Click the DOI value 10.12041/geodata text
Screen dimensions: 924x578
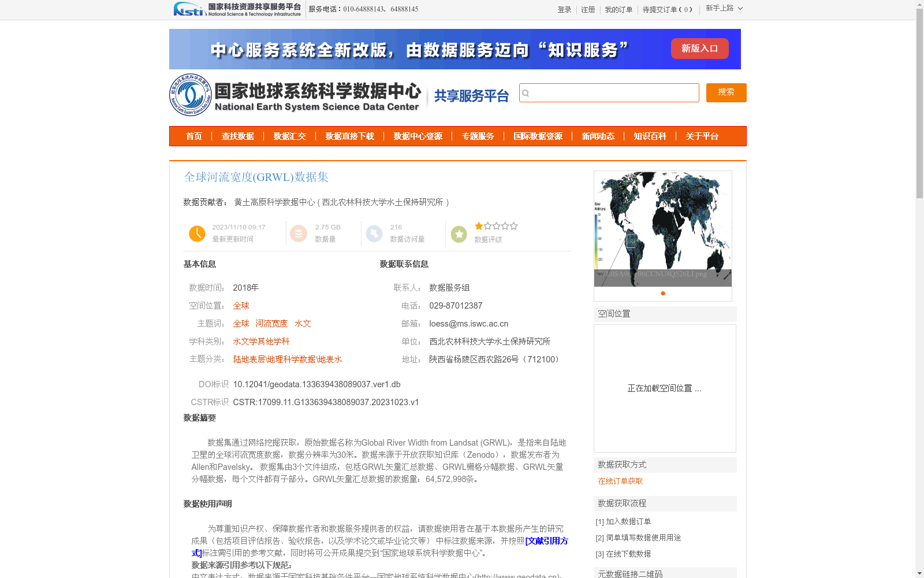click(316, 384)
